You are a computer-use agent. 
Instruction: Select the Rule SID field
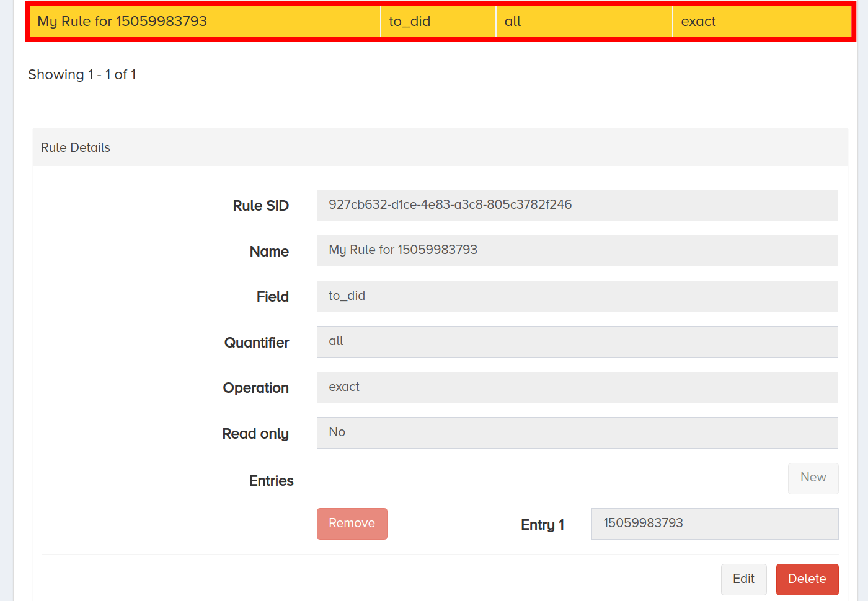[577, 205]
